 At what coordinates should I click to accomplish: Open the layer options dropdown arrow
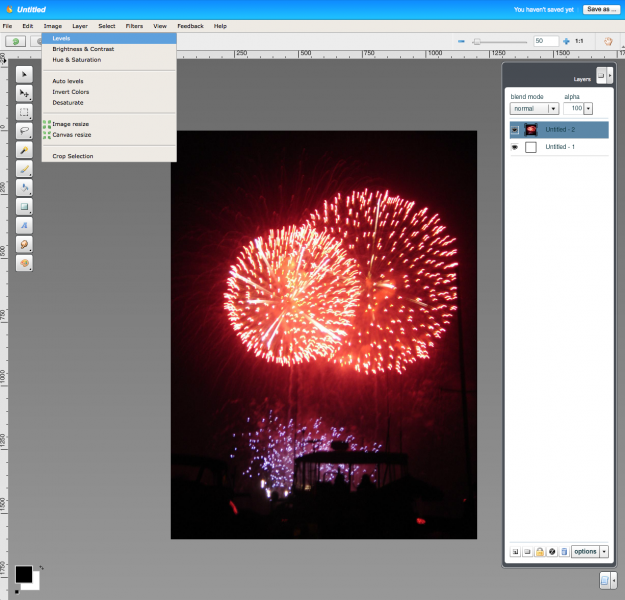[604, 551]
